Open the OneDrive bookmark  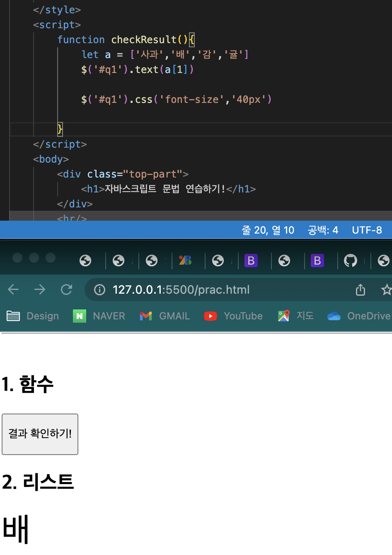click(x=359, y=316)
